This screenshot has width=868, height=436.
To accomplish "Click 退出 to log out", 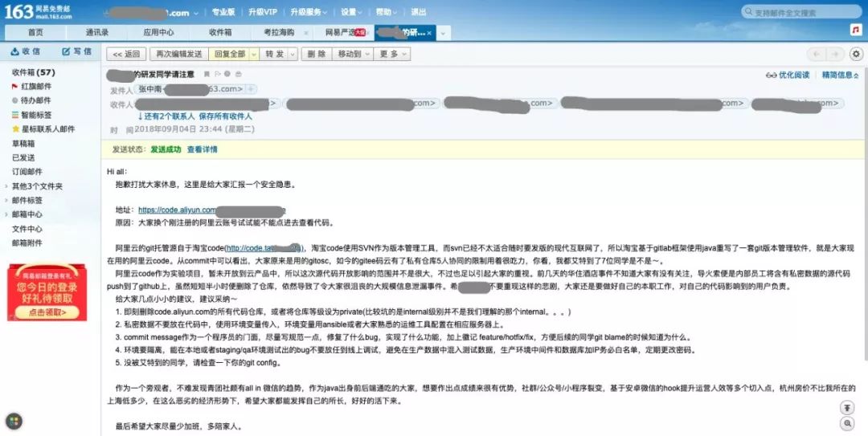I will point(419,12).
